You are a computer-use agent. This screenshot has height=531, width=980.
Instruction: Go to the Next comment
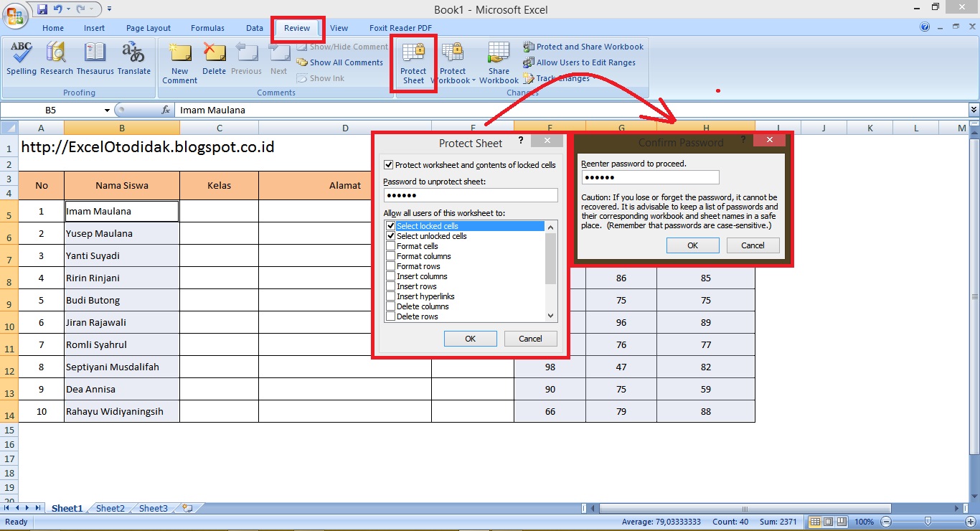pos(279,59)
